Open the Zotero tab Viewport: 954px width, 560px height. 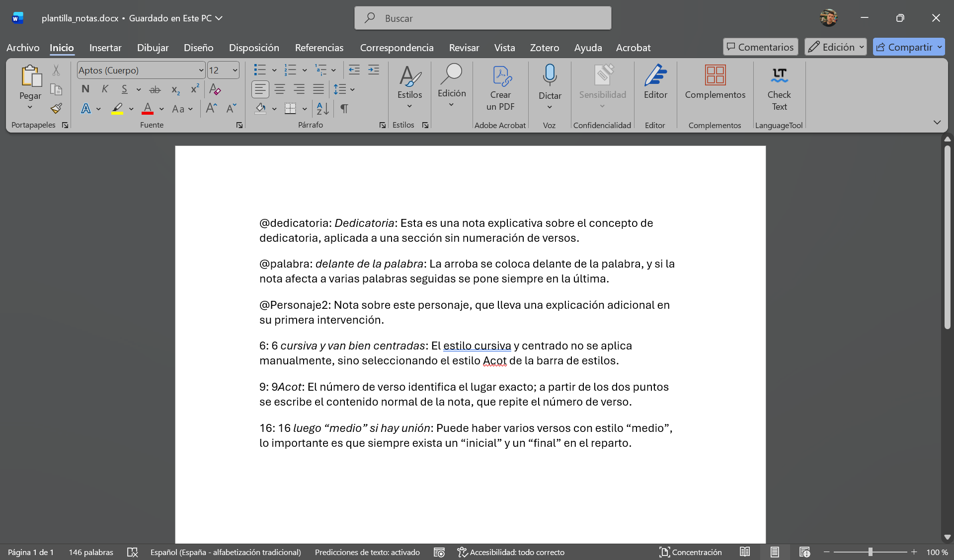(545, 48)
